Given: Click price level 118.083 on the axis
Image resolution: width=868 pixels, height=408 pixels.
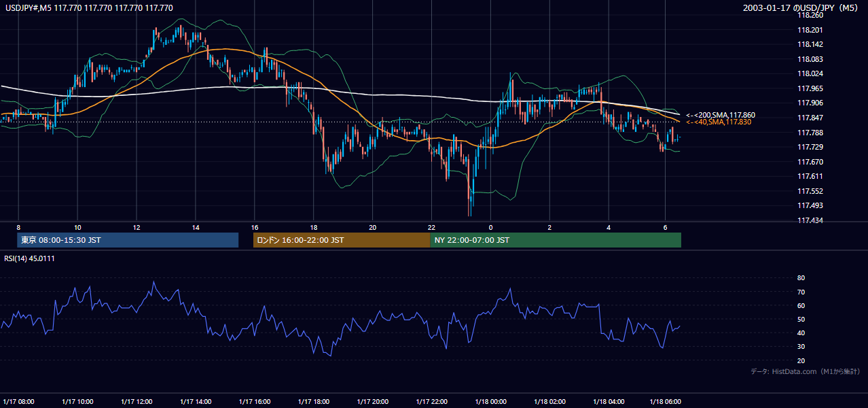Looking at the screenshot, I should pos(810,59).
